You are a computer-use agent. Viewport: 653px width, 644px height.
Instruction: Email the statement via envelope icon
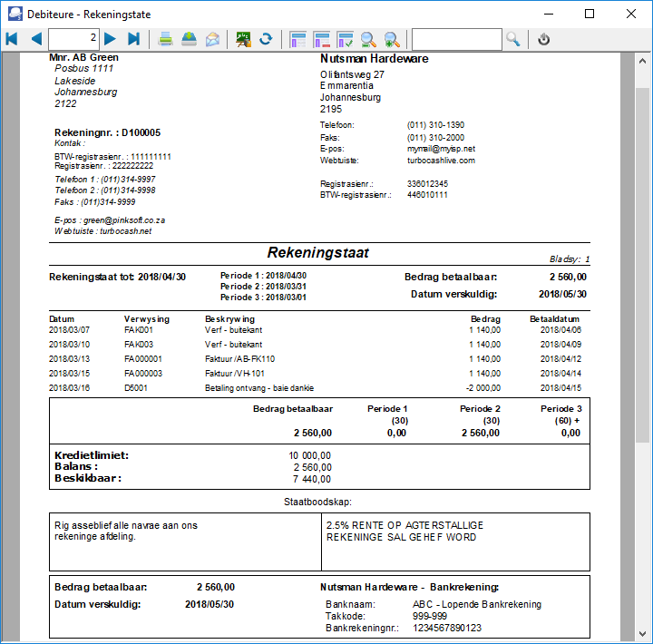[x=213, y=39]
